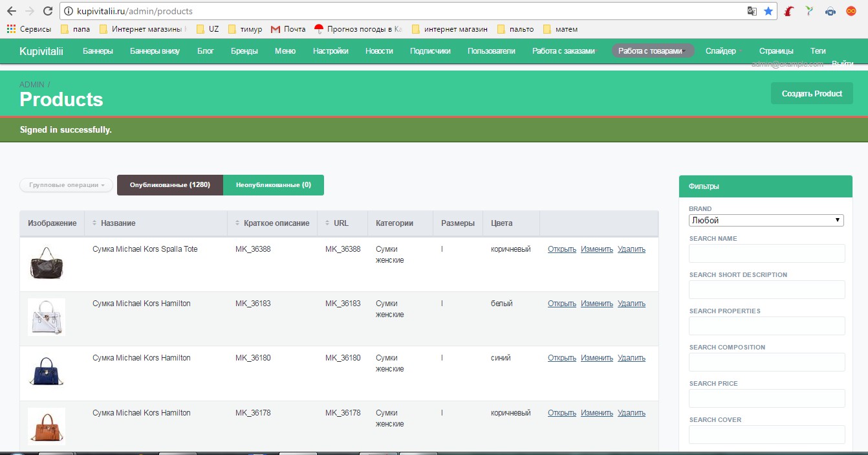Show the Неопубликованные (0) tab
Viewport: 868px width, 455px height.
[274, 185]
